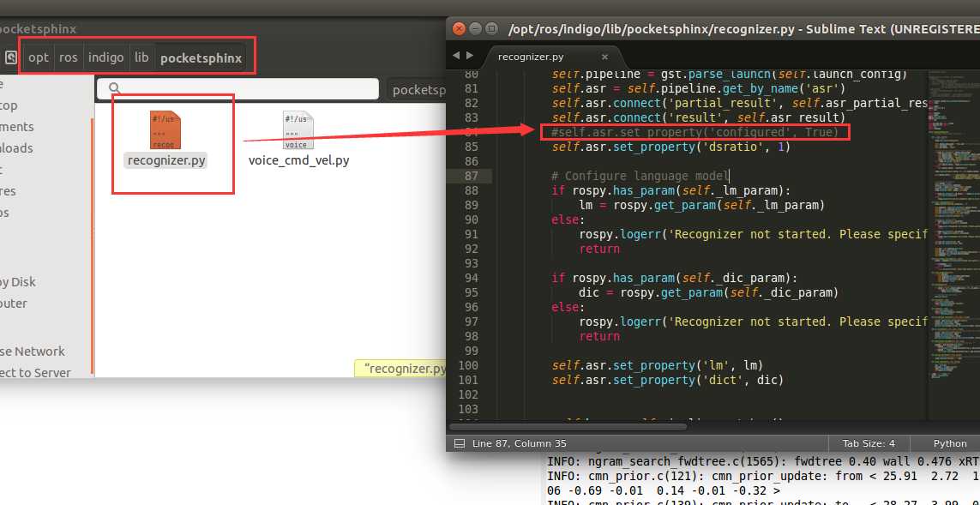Click the commented 'configured' set_property line
The image size is (980, 505).
click(x=695, y=133)
